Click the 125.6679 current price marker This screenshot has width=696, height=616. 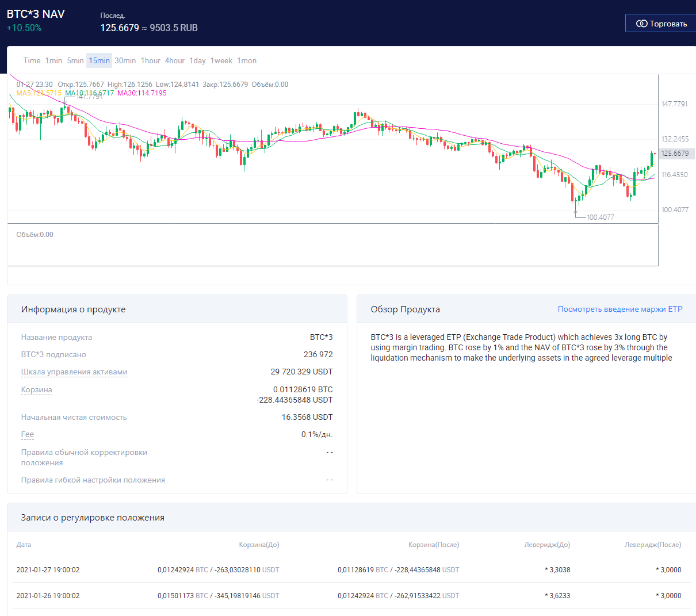(x=675, y=154)
